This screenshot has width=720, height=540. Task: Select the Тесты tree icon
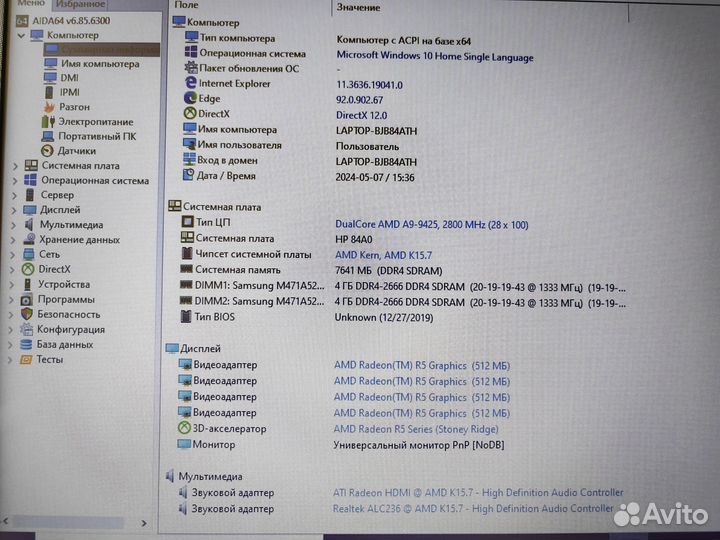(26, 360)
